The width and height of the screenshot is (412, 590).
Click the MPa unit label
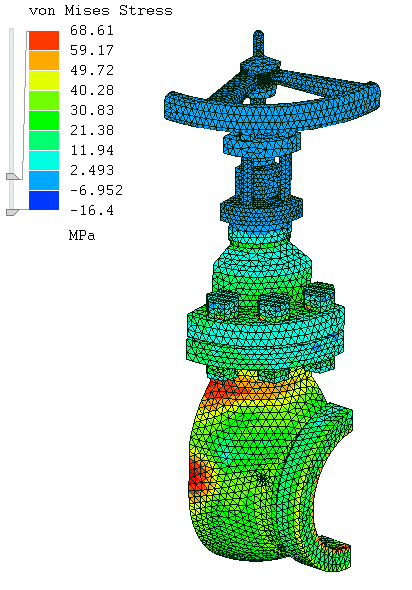coord(82,236)
